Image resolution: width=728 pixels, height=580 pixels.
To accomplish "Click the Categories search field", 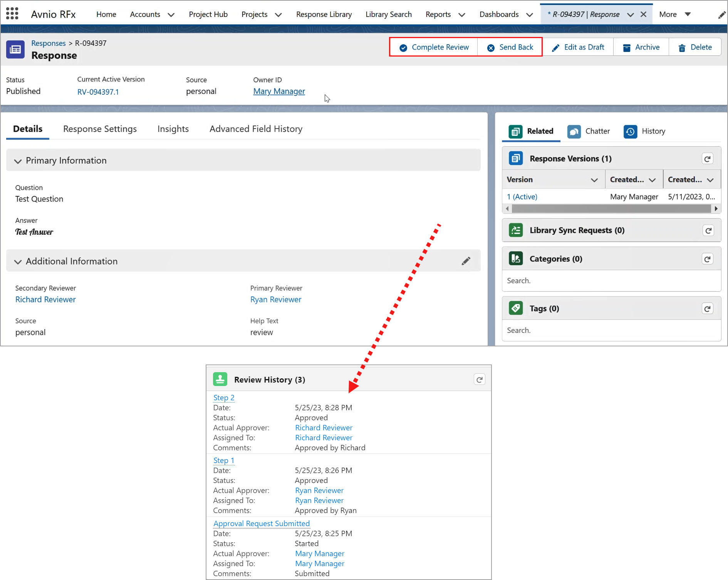I will [x=611, y=281].
